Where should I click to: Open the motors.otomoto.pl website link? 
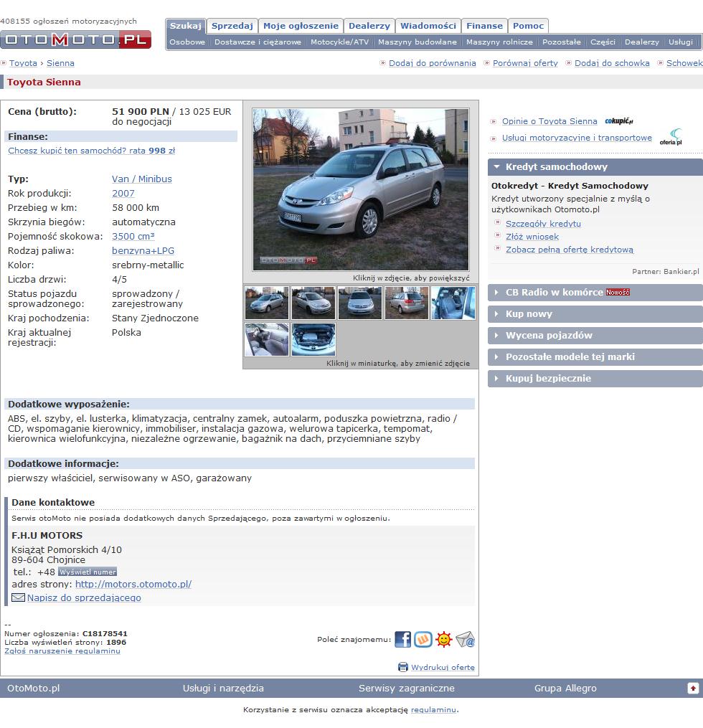133,584
